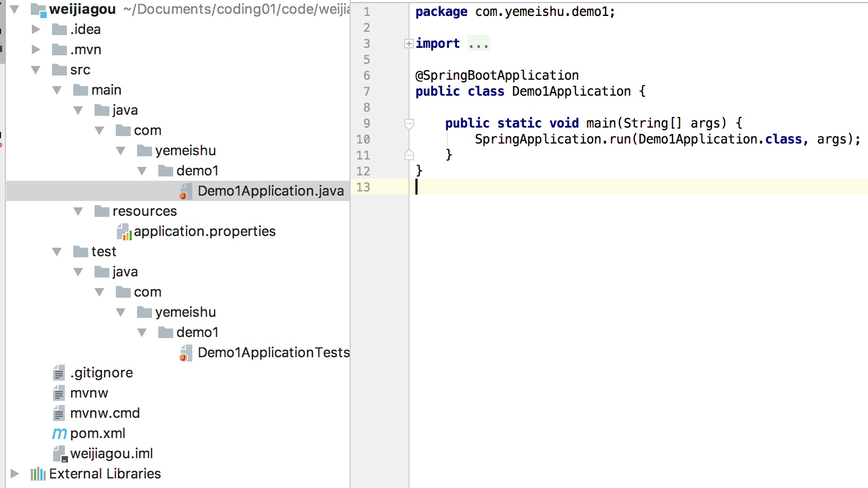Click the Maven pom.xml icon
Viewport: 868px width, 488px height.
59,434
